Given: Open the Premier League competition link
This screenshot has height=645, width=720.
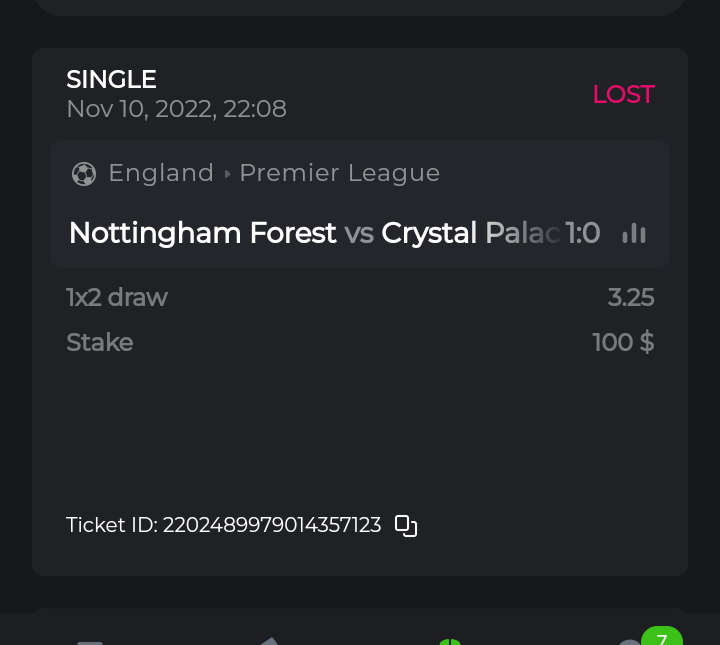Looking at the screenshot, I should coord(340,173).
